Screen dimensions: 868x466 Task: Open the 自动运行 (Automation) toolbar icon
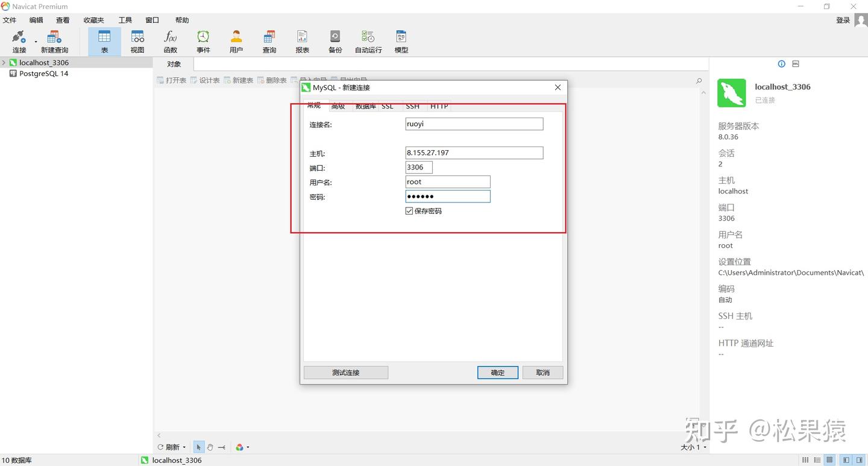(x=368, y=42)
